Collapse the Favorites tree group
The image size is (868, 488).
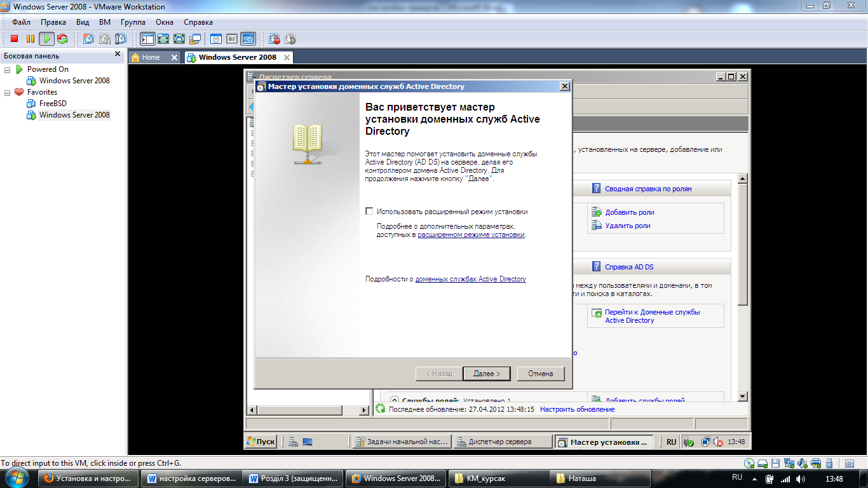point(8,92)
